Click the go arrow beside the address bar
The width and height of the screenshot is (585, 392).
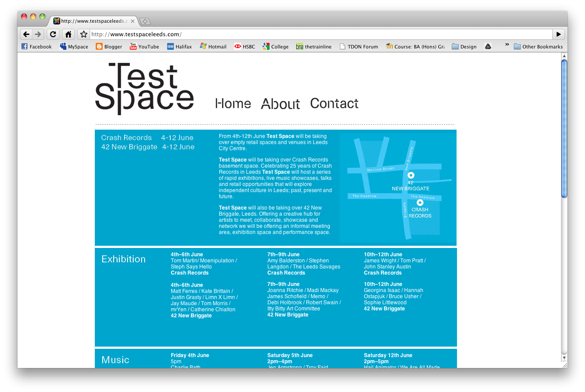click(558, 34)
